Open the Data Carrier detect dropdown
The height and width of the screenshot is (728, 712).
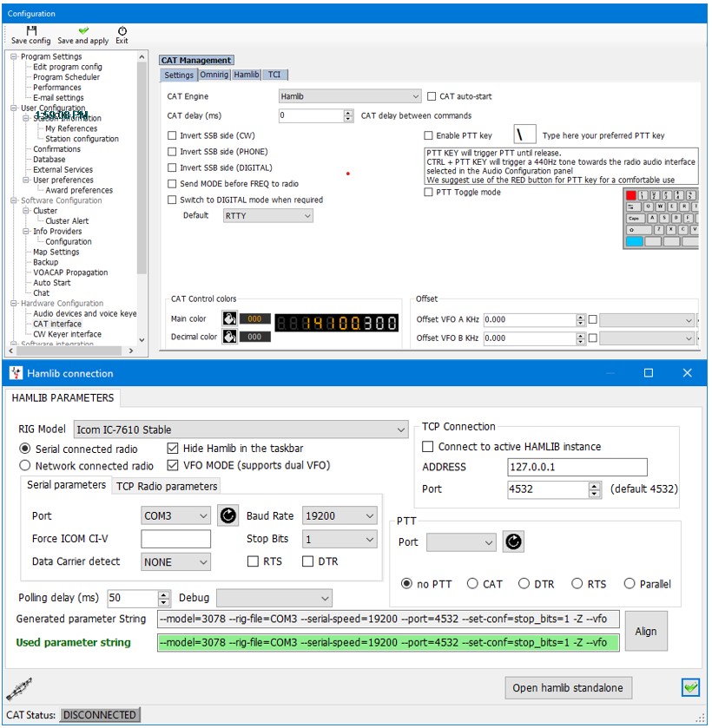[175, 561]
